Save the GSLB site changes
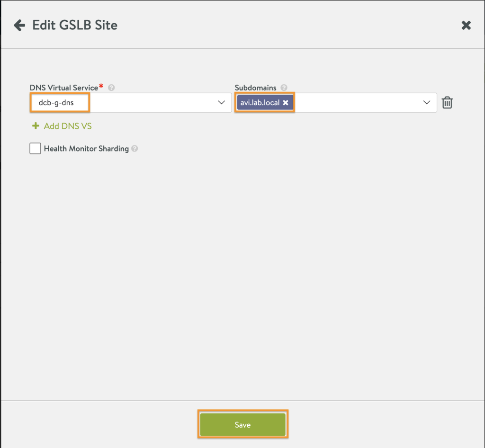Image resolution: width=485 pixels, height=448 pixels. coord(242,425)
